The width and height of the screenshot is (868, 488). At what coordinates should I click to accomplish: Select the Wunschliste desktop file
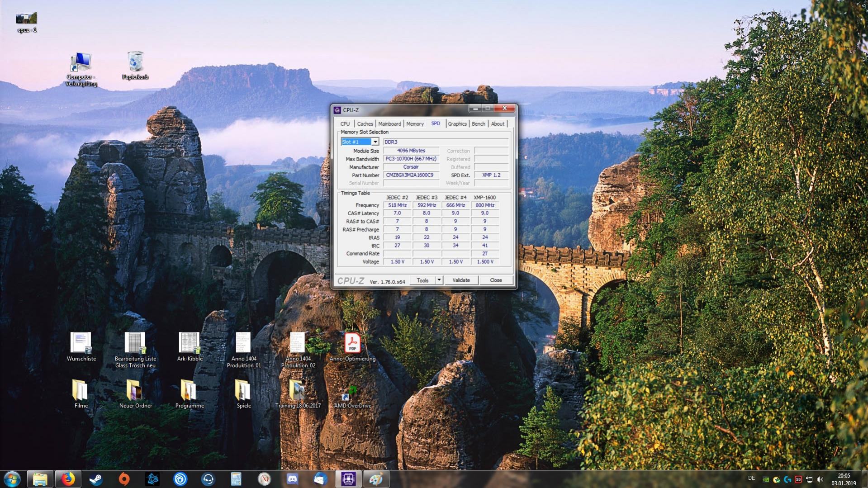[81, 347]
